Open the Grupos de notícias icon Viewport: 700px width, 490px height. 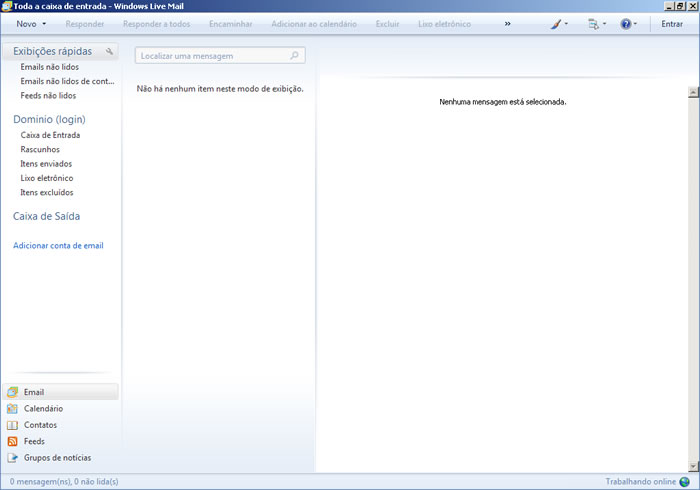pos(12,458)
